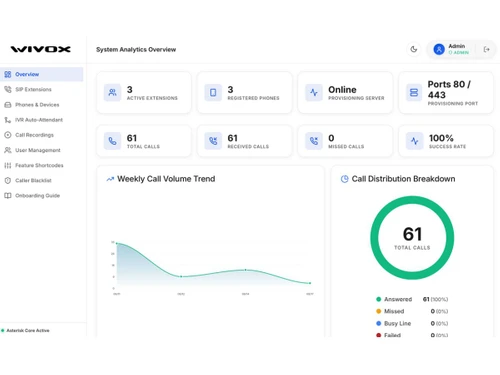Image resolution: width=500 pixels, height=375 pixels.
Task: Select the Online Provisioning Server card
Action: pyautogui.click(x=345, y=93)
